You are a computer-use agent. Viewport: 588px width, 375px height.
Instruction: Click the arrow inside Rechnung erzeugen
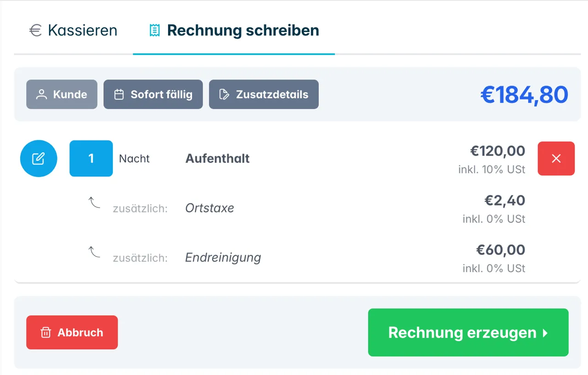pos(544,333)
